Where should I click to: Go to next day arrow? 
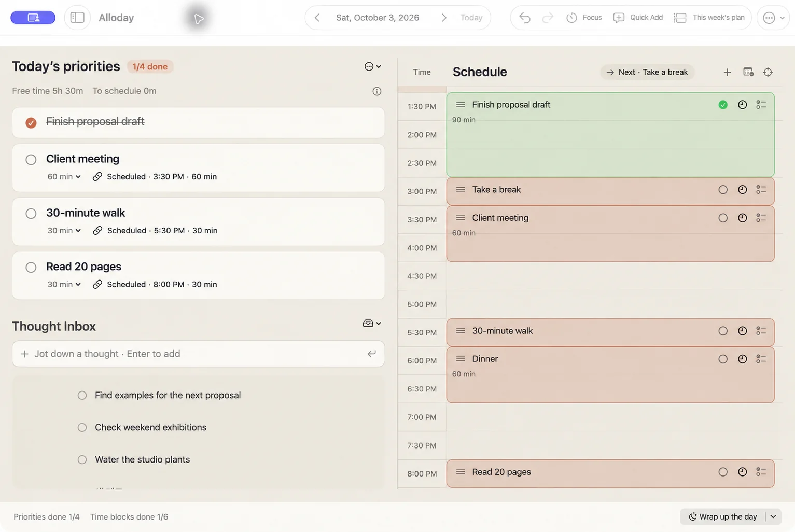pyautogui.click(x=444, y=18)
